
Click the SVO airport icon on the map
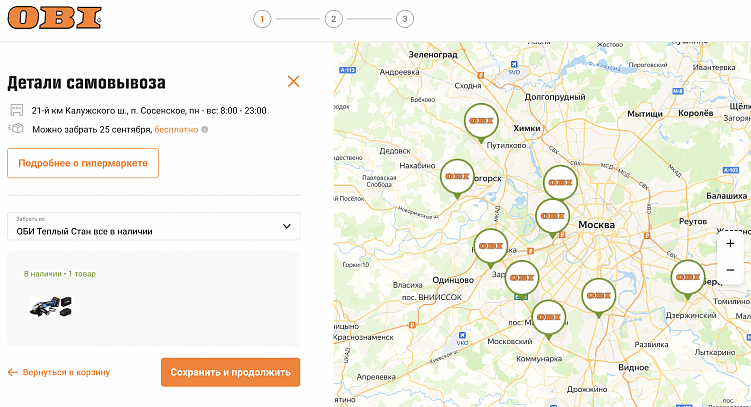[514, 65]
